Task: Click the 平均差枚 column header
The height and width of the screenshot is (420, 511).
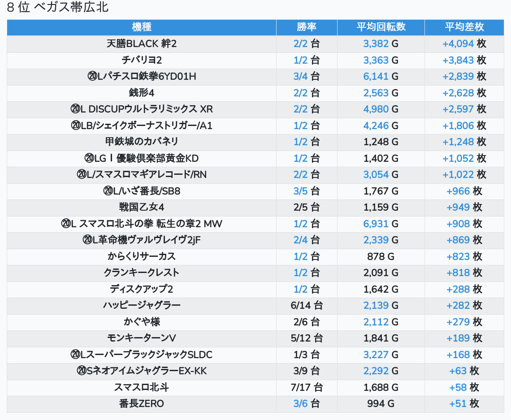Action: click(464, 27)
